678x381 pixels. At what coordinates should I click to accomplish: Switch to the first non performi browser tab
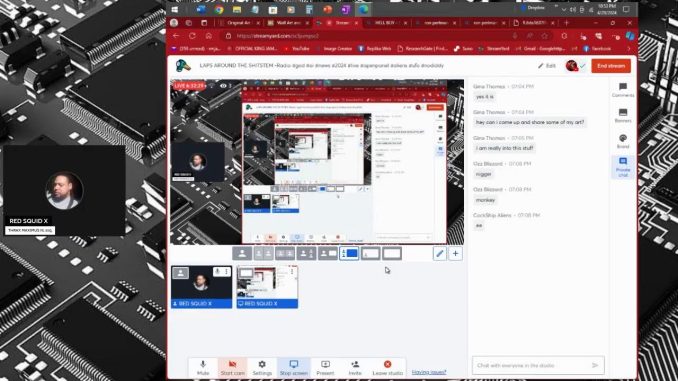pos(435,22)
